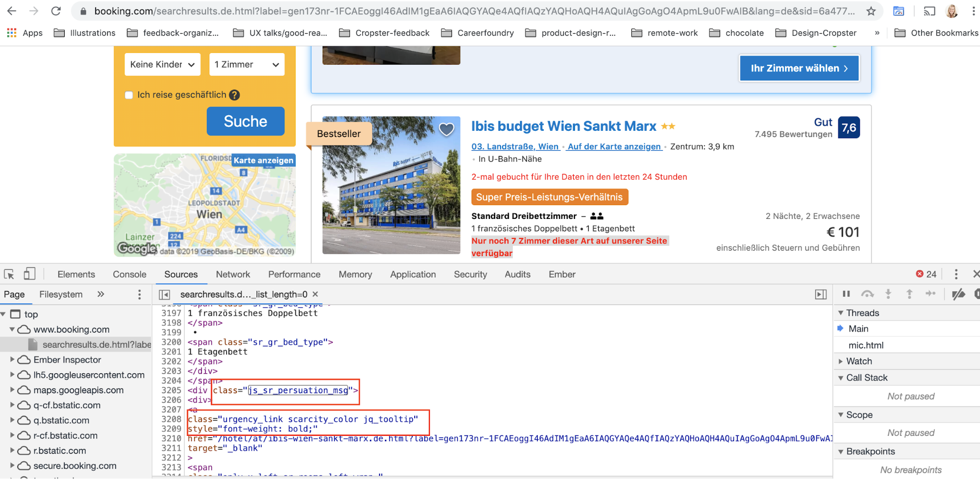The image size is (980, 479).
Task: Click the debugger Step arrow icon
Action: click(930, 293)
